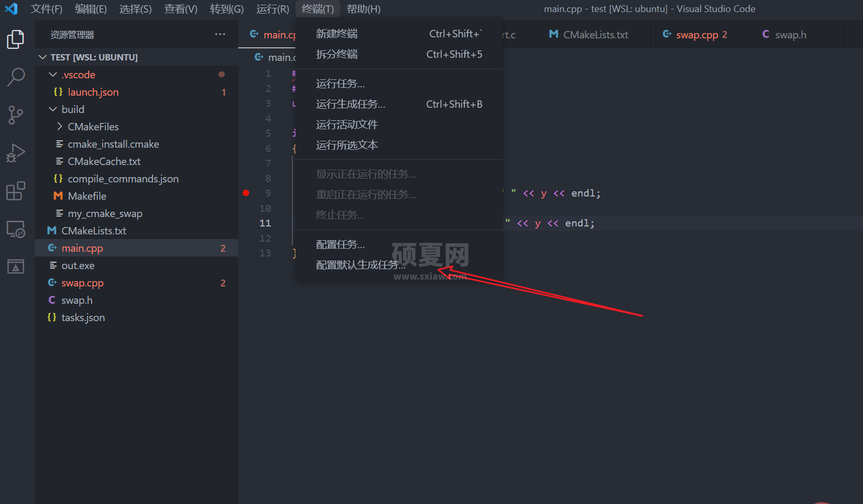The width and height of the screenshot is (863, 504).
Task: Open Source Control view in activity bar
Action: click(15, 115)
